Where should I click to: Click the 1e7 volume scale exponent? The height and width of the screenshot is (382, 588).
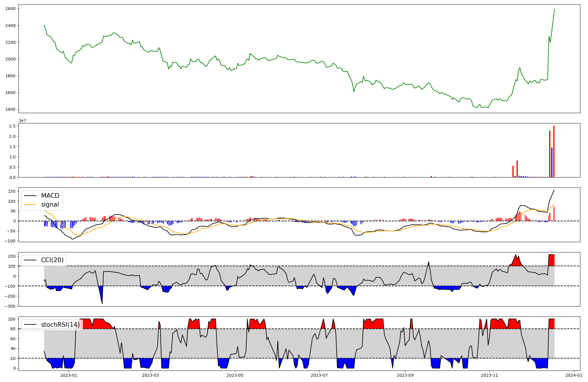[22, 120]
